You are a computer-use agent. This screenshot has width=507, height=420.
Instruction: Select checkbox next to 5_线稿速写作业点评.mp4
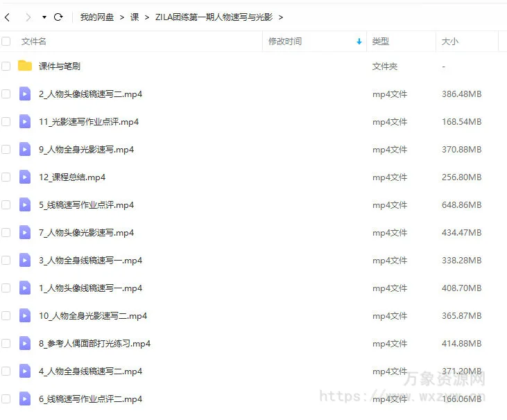pyautogui.click(x=6, y=205)
